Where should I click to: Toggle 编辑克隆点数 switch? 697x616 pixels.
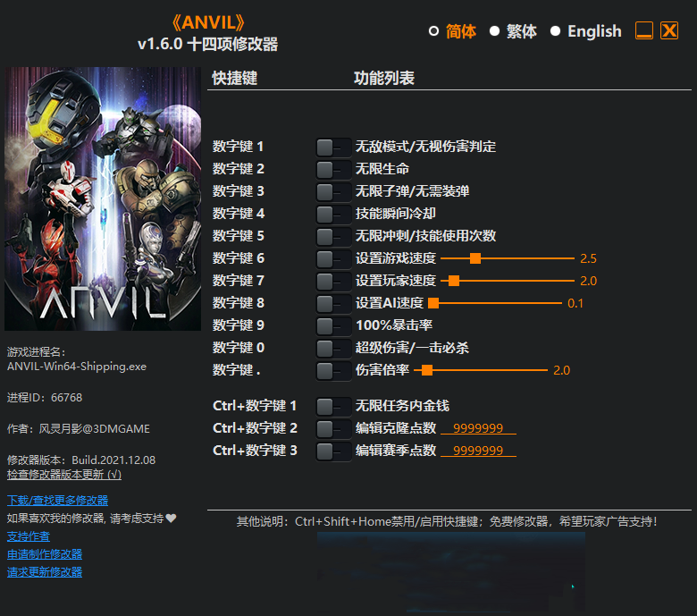click(x=333, y=428)
